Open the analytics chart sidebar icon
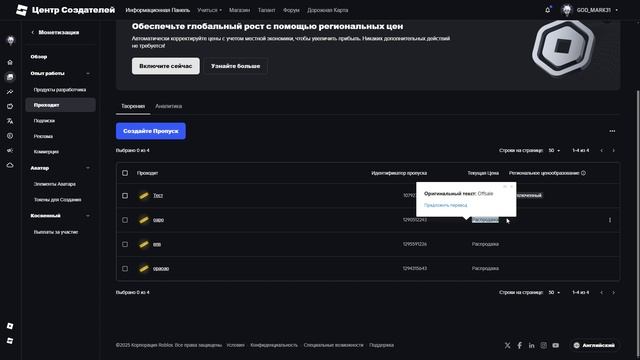Screen dimensions: 640x360 [x=10, y=92]
